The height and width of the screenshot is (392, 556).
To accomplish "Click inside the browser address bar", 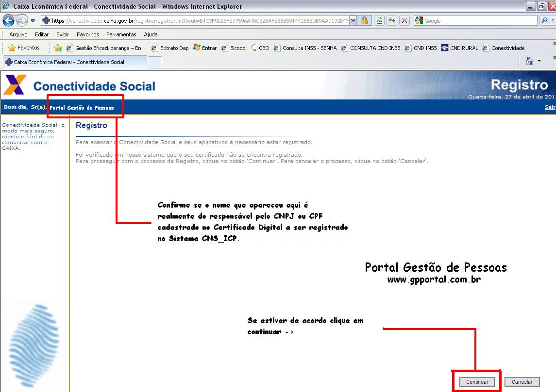I will coord(194,20).
